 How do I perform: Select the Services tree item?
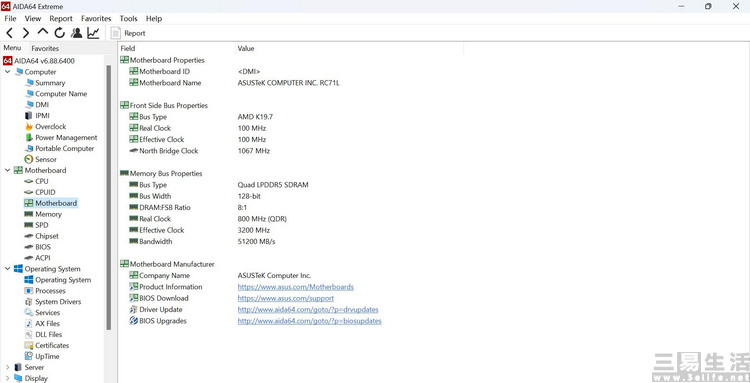[x=43, y=313]
